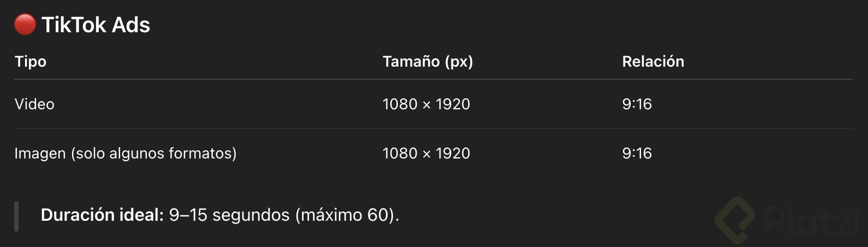868x247 pixels.
Task: Click the word Imagen in the table
Action: click(40, 153)
